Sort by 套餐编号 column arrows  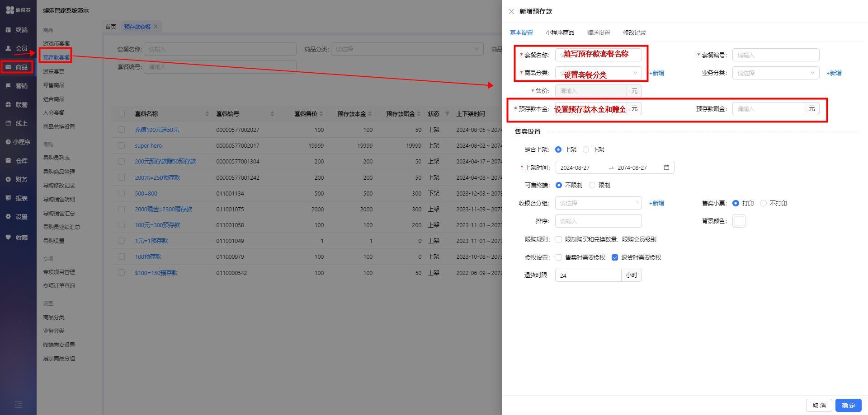pos(272,114)
